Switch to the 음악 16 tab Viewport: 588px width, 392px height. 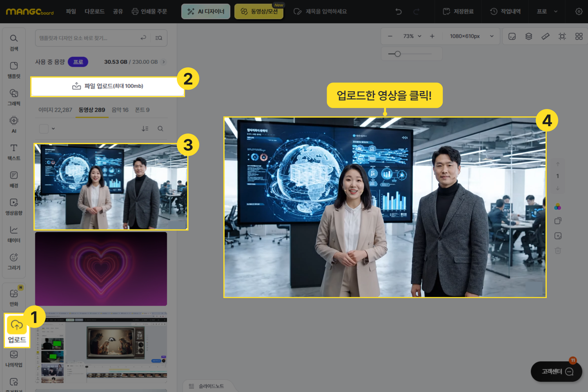click(x=120, y=110)
